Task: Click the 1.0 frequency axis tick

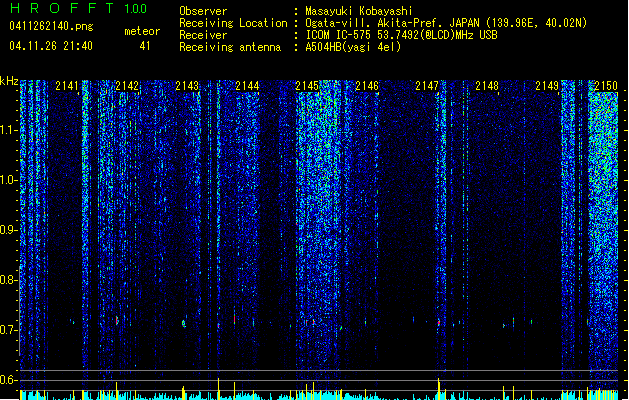Action: click(x=8, y=180)
